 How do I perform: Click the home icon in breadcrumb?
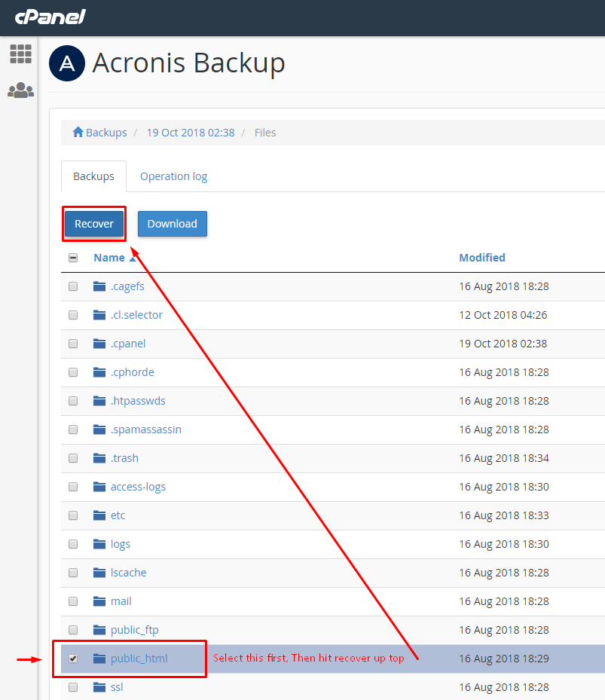click(x=78, y=133)
